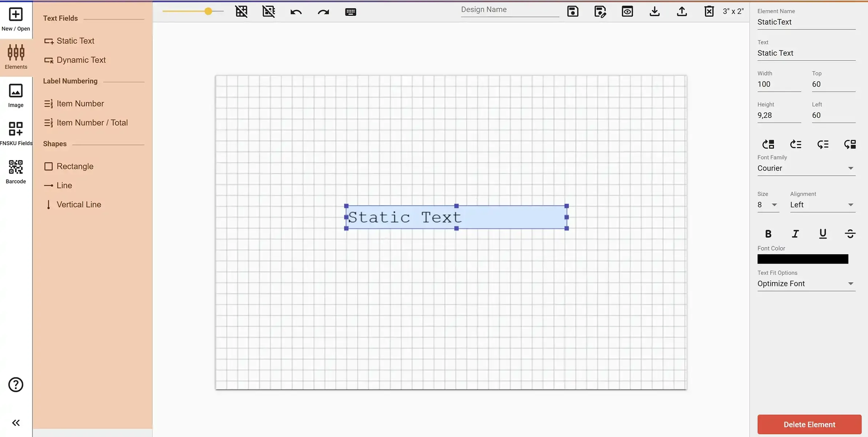Edit the Width field
Screen dimensions: 868x437
pyautogui.click(x=779, y=84)
